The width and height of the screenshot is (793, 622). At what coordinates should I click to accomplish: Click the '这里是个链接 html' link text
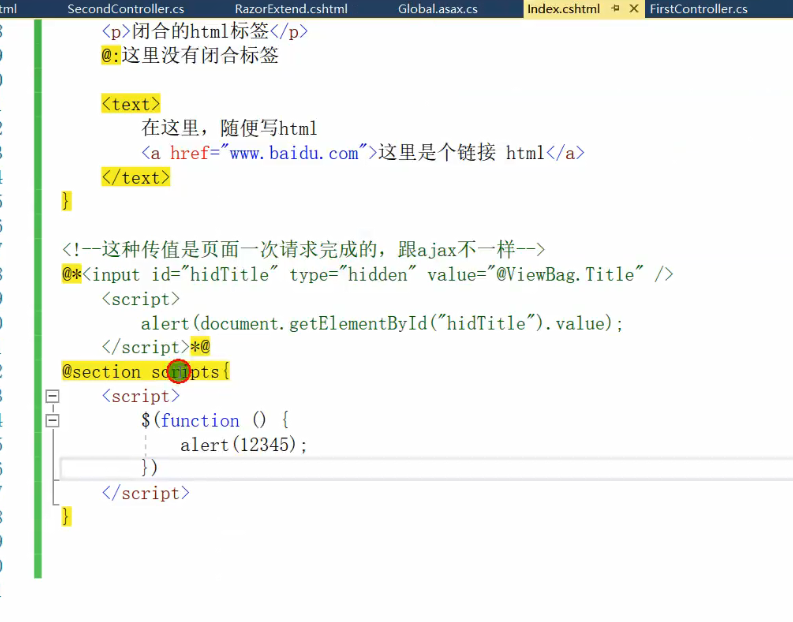(461, 153)
